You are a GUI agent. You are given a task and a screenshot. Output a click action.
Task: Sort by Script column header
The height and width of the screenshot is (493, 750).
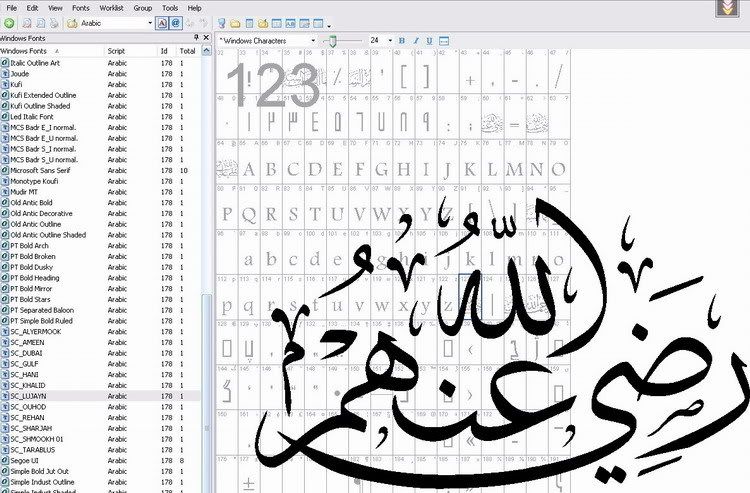[131, 51]
